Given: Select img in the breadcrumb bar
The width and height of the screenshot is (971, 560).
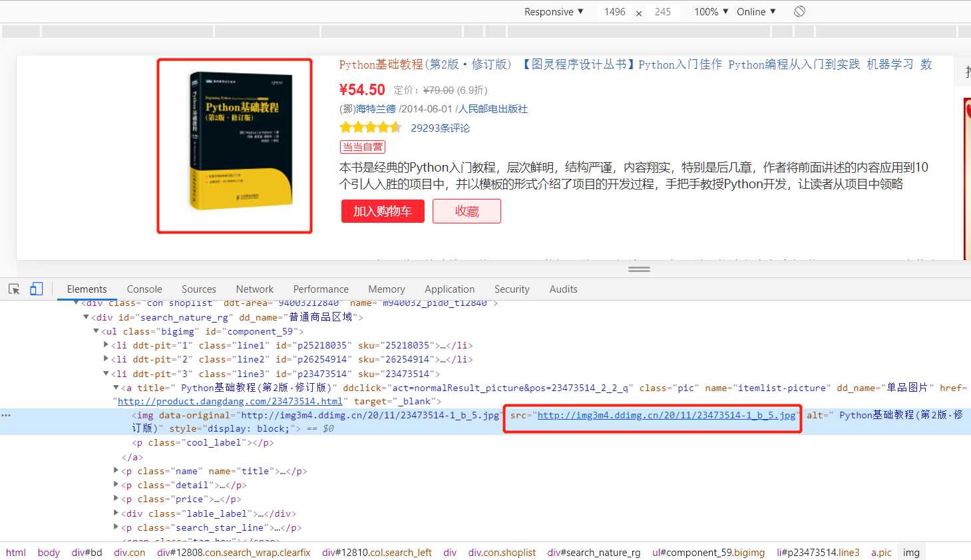Looking at the screenshot, I should [911, 552].
